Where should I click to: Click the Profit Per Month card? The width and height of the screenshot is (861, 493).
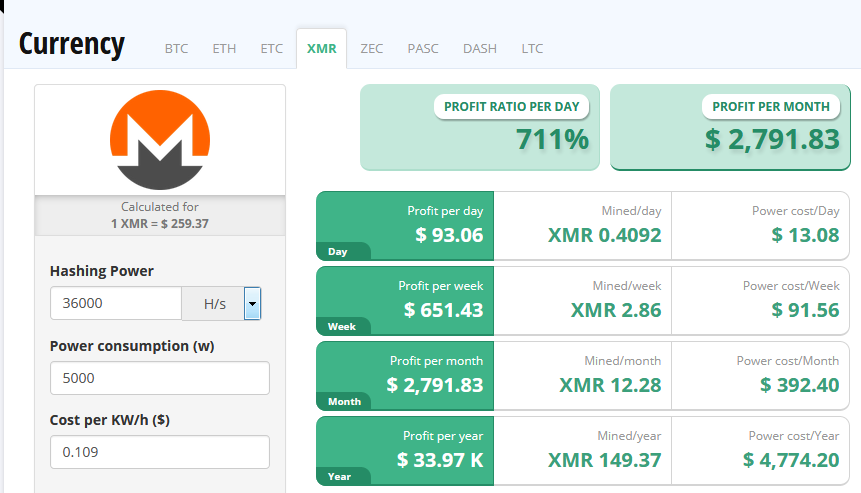(730, 127)
